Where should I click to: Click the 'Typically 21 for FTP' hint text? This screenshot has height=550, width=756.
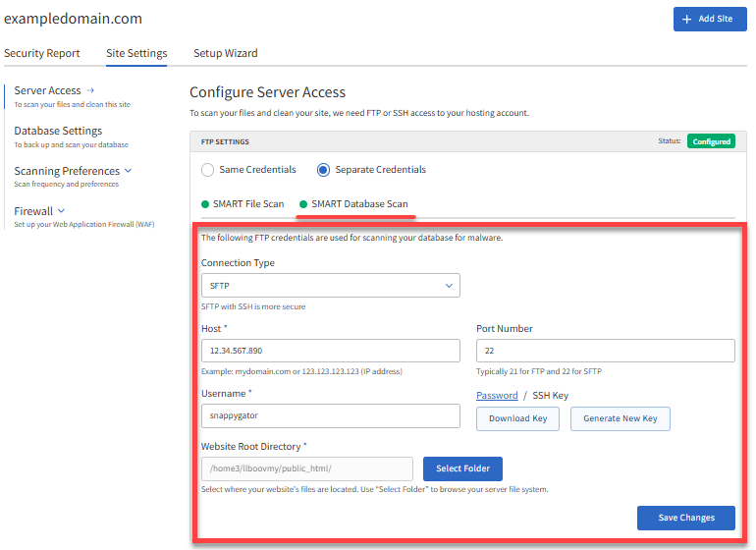coord(539,371)
